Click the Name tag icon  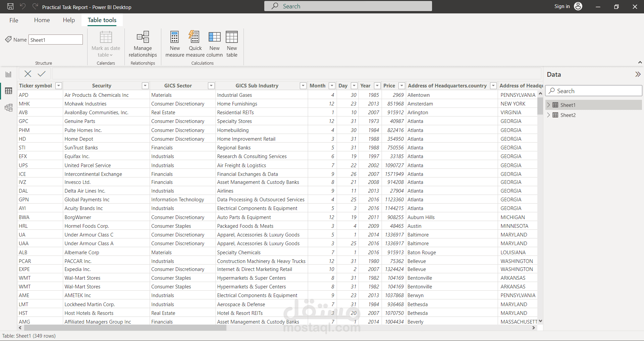pyautogui.click(x=8, y=40)
